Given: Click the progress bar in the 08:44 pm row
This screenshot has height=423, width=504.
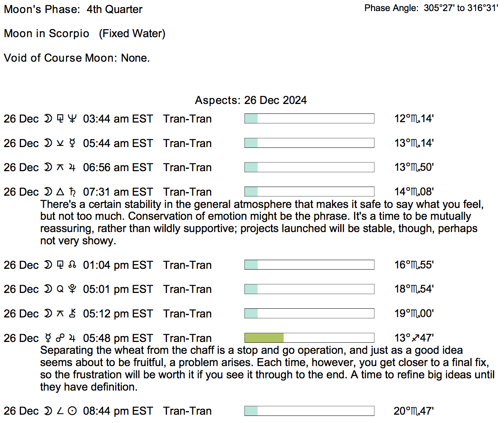Looking at the screenshot, I should (309, 411).
